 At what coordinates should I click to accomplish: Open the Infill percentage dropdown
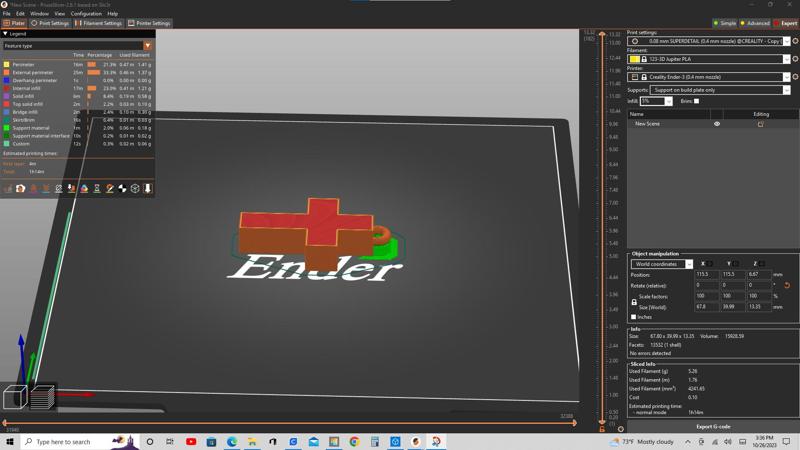[668, 102]
